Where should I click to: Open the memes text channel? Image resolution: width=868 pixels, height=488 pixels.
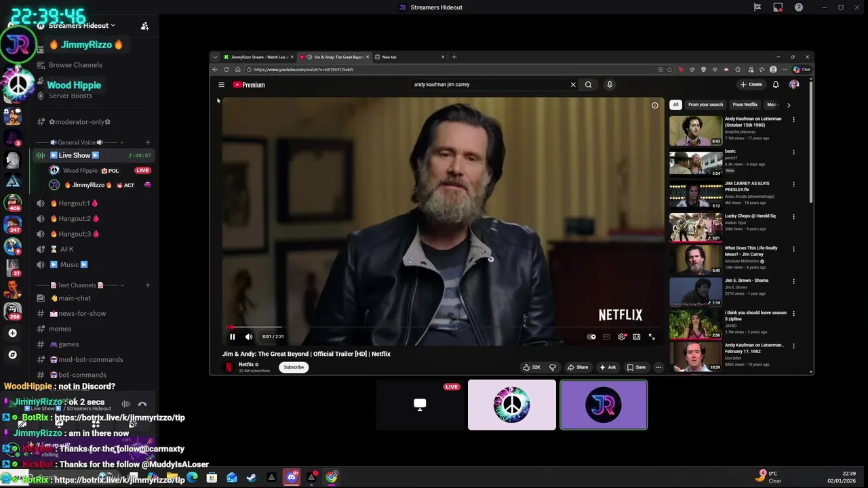(60, 329)
